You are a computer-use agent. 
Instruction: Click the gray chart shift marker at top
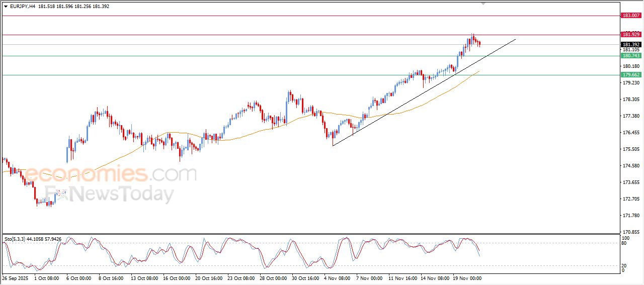pyautogui.click(x=484, y=3)
